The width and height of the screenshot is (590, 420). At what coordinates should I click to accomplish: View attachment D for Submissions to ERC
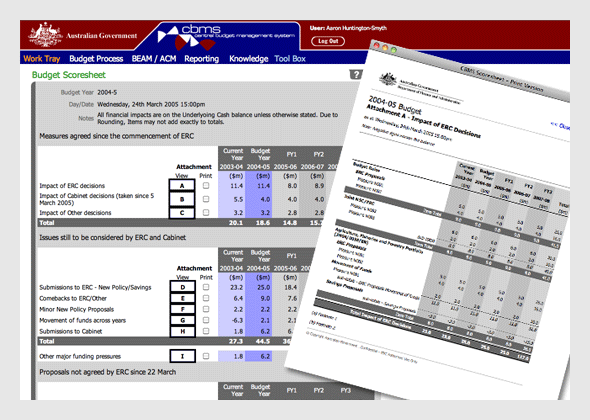[182, 287]
